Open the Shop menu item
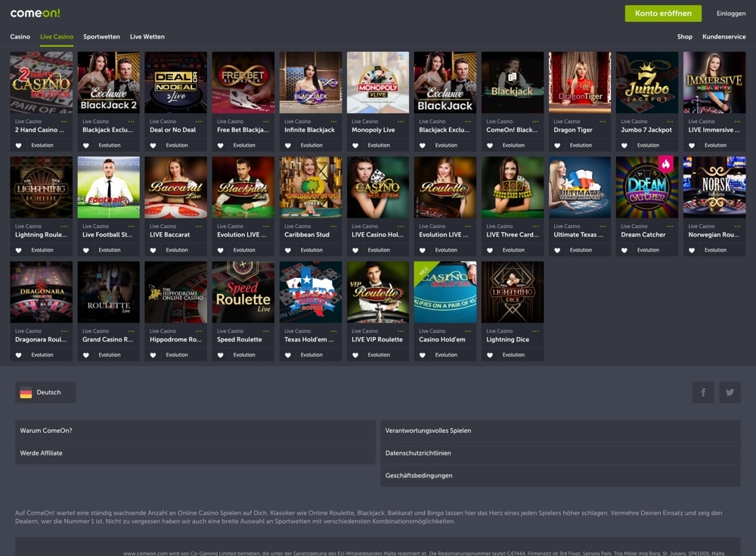Screen dimensions: 756x556 (685, 36)
